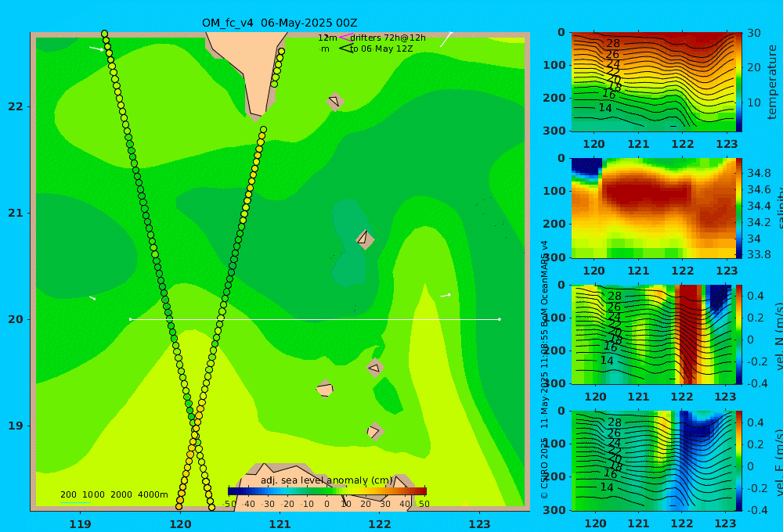Click the 300 depth label of the salinity panel
783x532 pixels.
554,257
